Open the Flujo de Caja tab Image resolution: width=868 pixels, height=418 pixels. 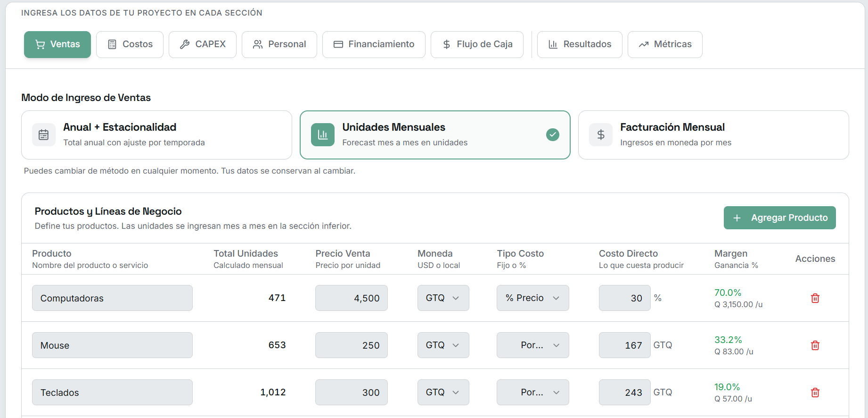pos(477,44)
